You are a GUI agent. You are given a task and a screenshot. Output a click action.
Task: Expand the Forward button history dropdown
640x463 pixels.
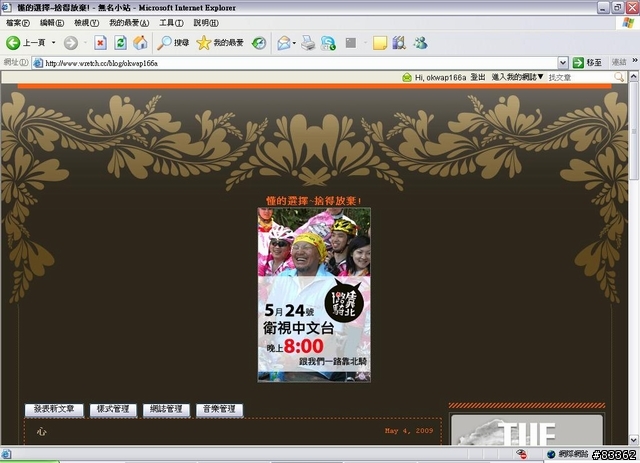[85, 42]
